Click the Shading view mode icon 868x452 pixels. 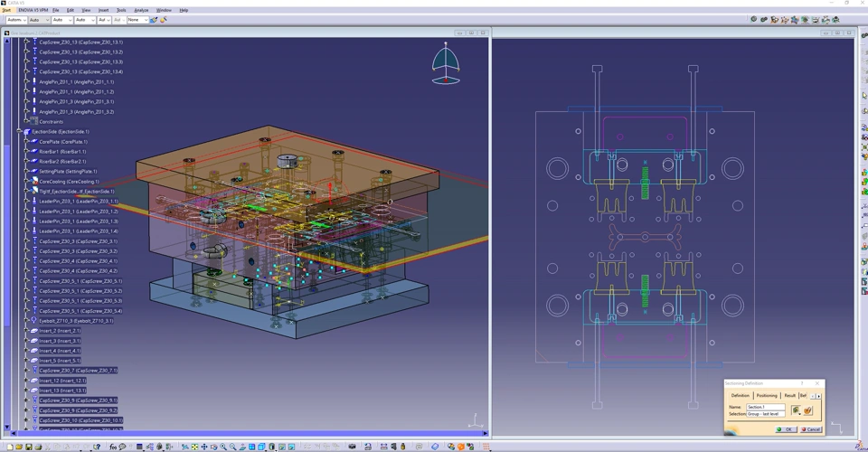tap(272, 447)
